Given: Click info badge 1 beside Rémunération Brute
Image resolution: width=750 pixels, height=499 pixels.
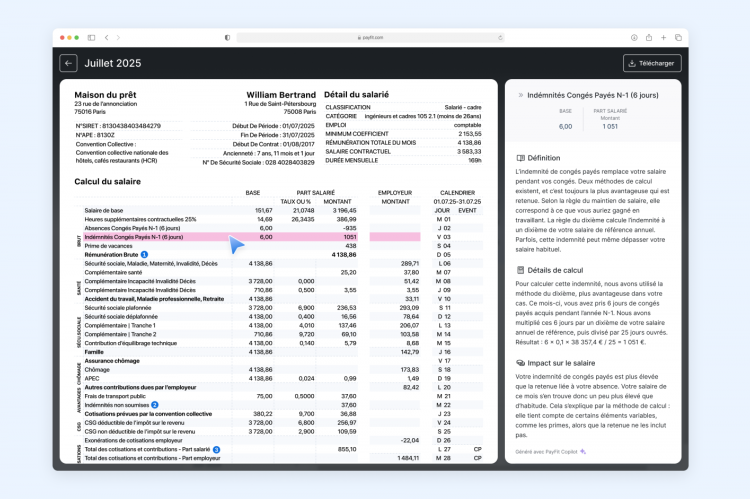Looking at the screenshot, I should (x=144, y=255).
